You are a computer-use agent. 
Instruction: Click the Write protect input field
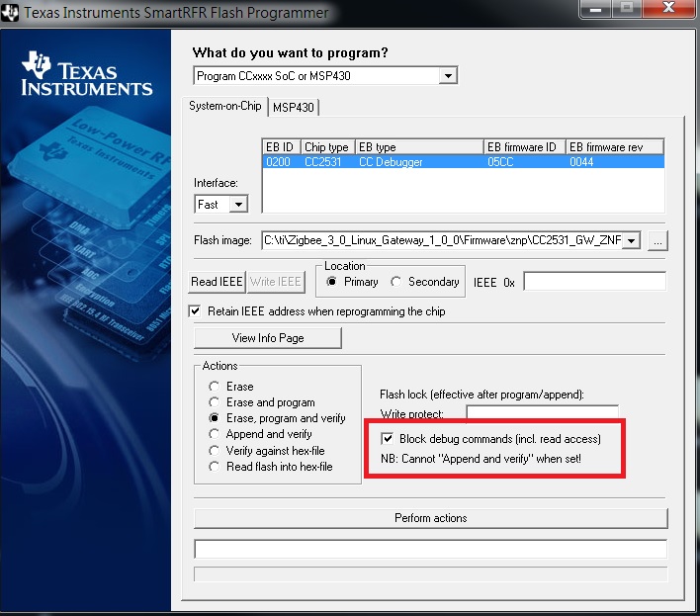tap(543, 412)
